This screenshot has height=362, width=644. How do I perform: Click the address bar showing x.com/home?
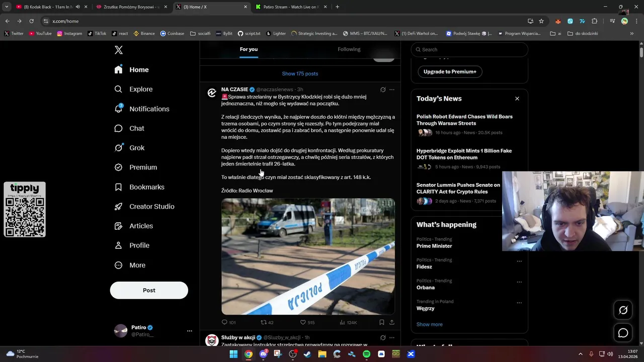pos(282,21)
